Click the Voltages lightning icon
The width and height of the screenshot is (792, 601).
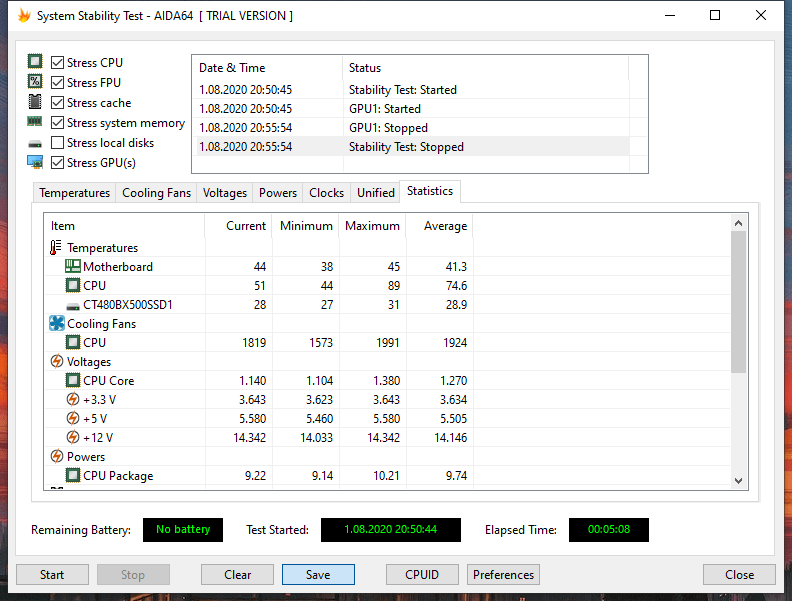(57, 362)
